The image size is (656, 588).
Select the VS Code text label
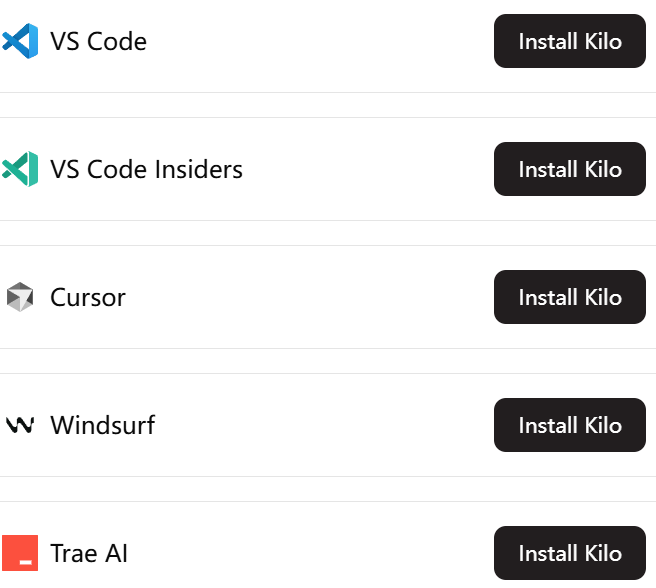click(98, 41)
